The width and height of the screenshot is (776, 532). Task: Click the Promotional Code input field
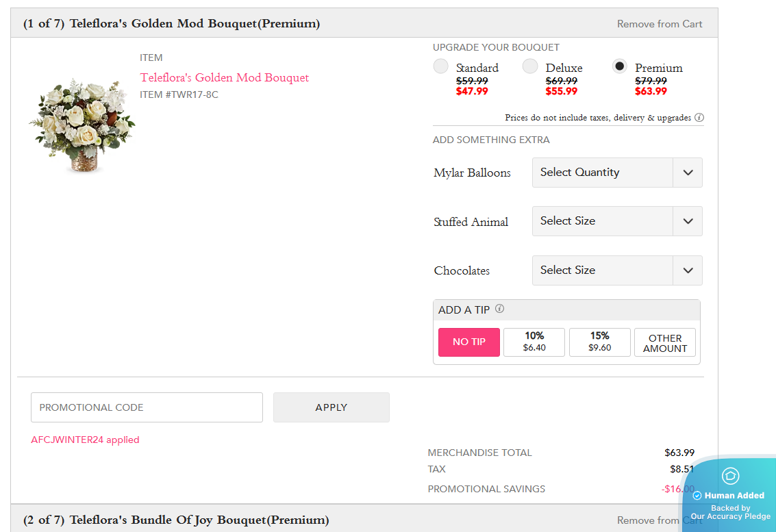[x=147, y=407]
